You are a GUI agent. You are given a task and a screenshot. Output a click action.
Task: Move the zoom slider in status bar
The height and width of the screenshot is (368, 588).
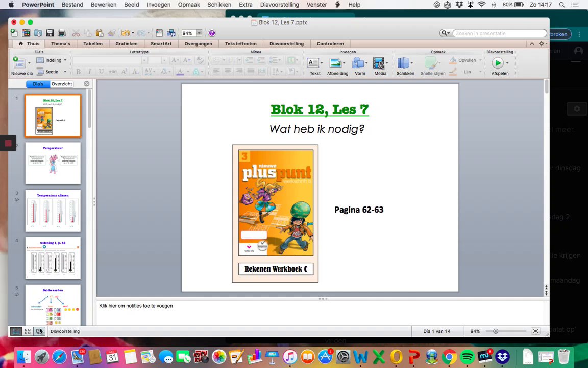point(496,331)
